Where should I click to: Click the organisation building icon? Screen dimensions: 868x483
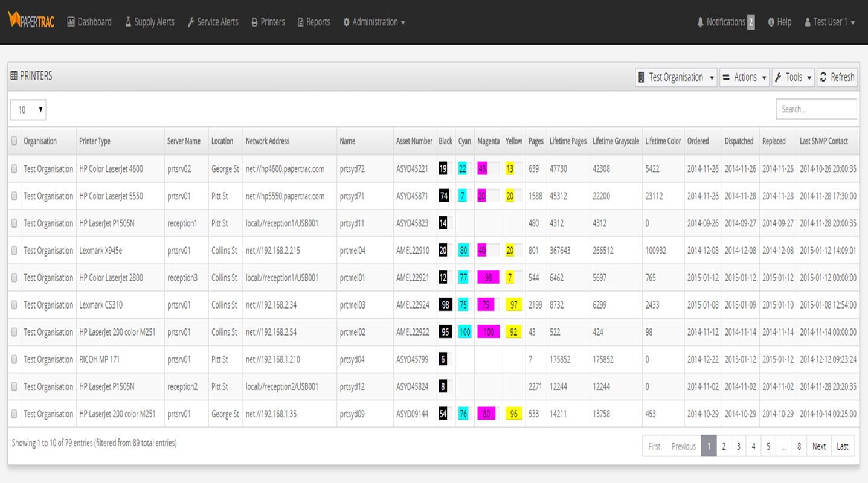(x=641, y=77)
